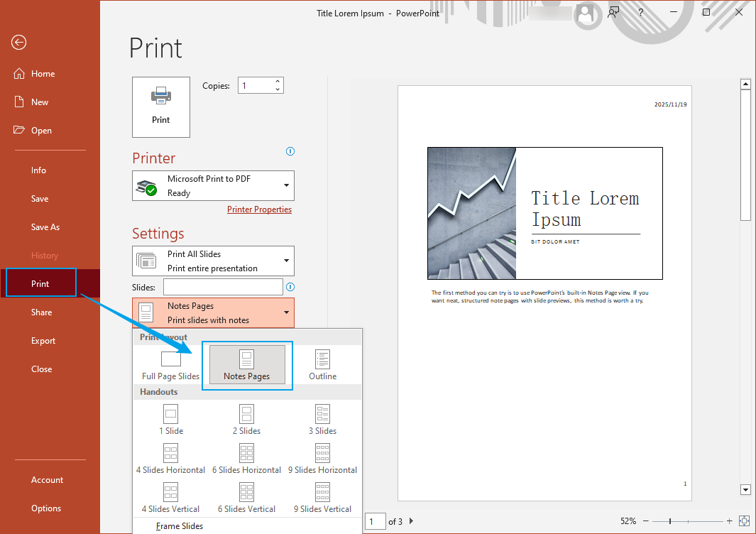Screen dimensions: 756x534
Task: Open PowerPoint Help with the question mark
Action: pyautogui.click(x=640, y=13)
